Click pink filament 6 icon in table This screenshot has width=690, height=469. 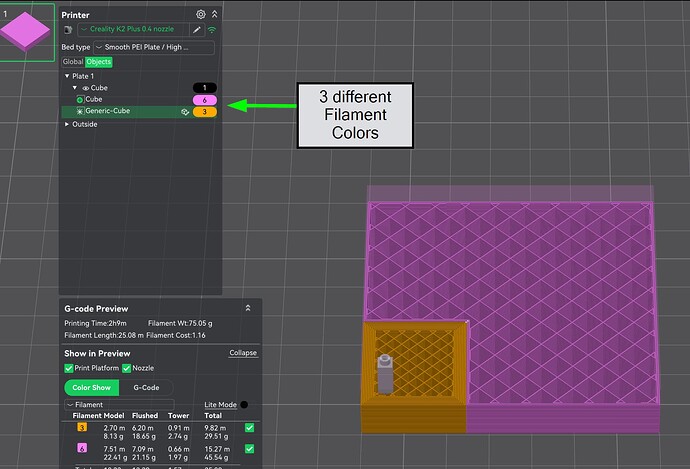pos(82,448)
